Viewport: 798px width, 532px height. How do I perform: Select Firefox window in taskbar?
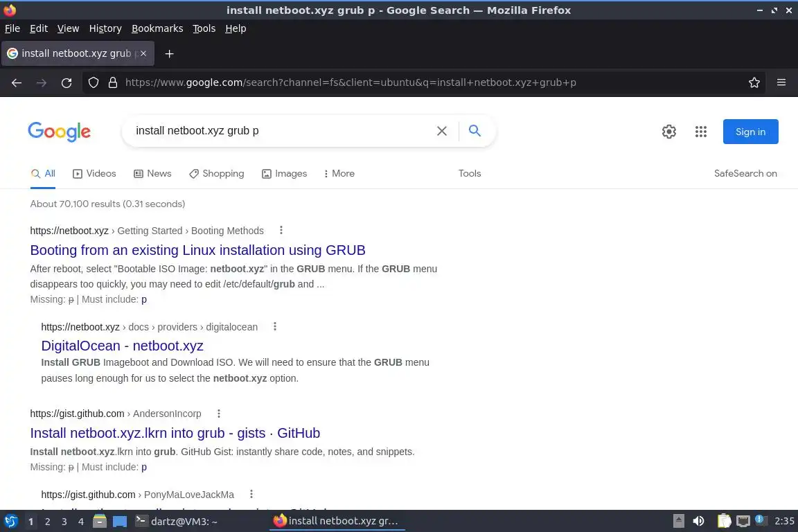(337, 521)
